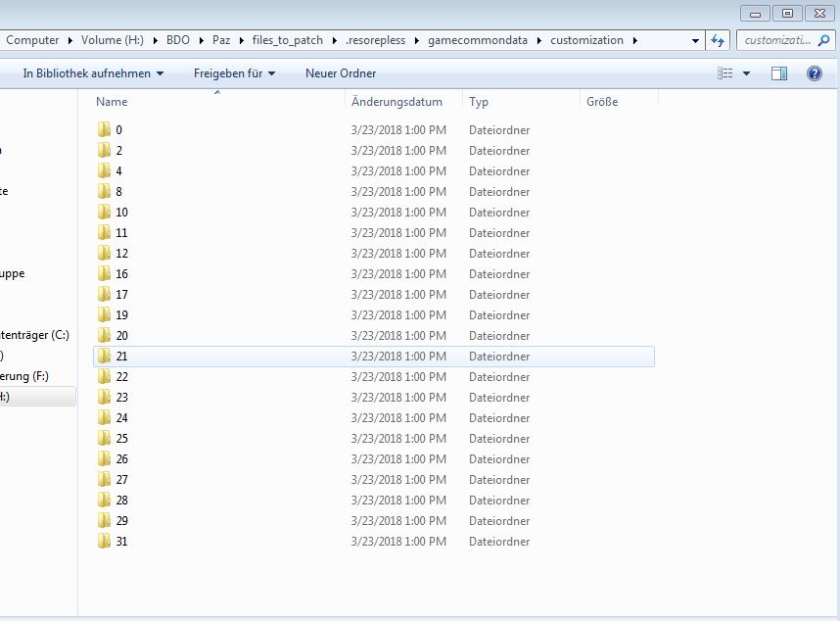Select the folder icon for folder 31
Viewport: 840px width, 621px height.
pos(105,542)
